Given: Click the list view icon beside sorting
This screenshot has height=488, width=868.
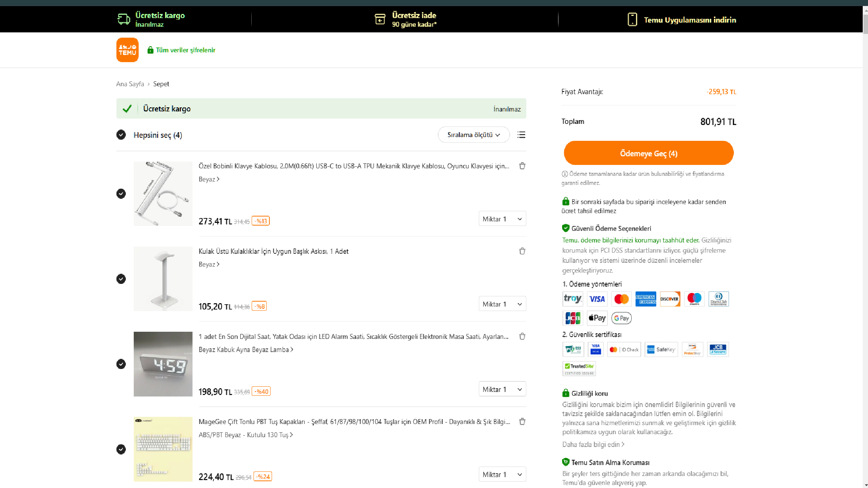Looking at the screenshot, I should coord(521,135).
